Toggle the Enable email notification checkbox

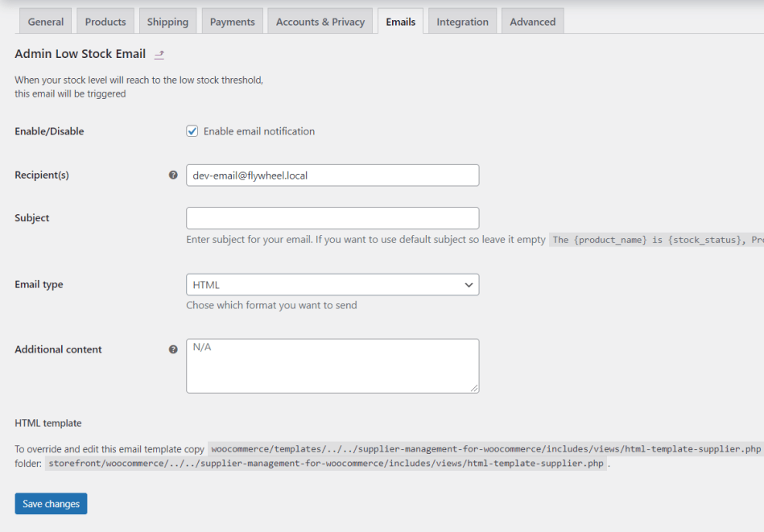tap(192, 131)
